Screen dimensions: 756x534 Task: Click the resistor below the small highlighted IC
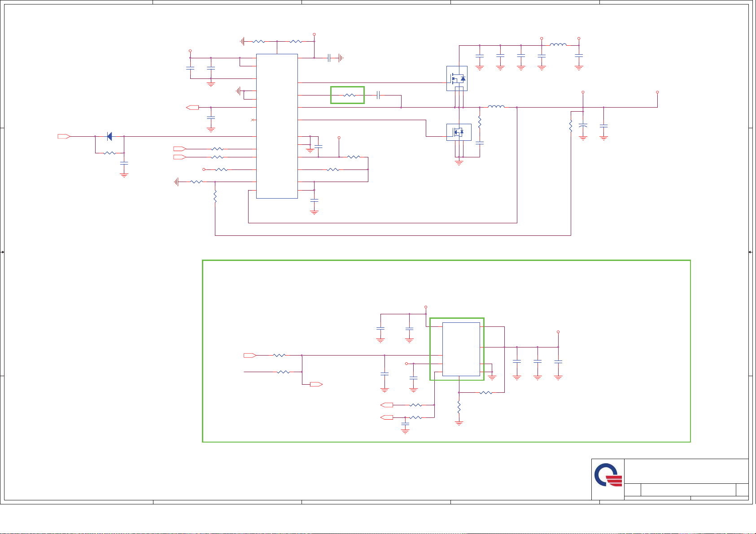click(x=459, y=407)
